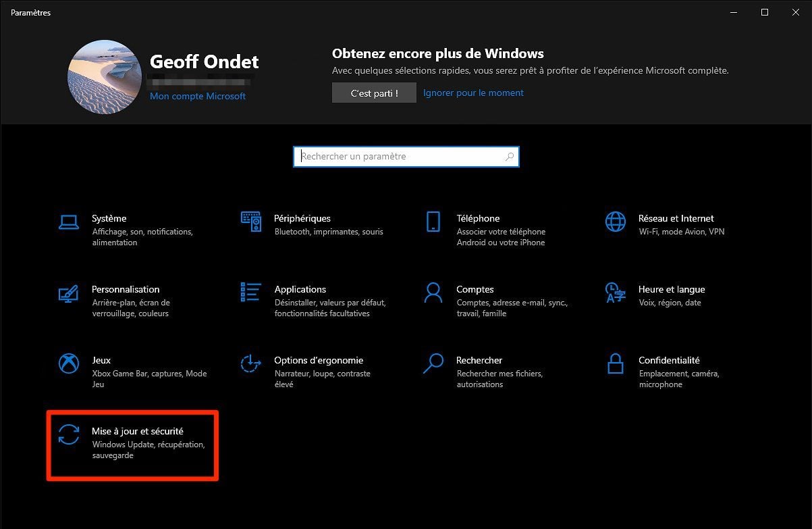Click 'Affichage, son, notifications, alimentation' description
The width and height of the screenshot is (812, 529).
tap(142, 237)
